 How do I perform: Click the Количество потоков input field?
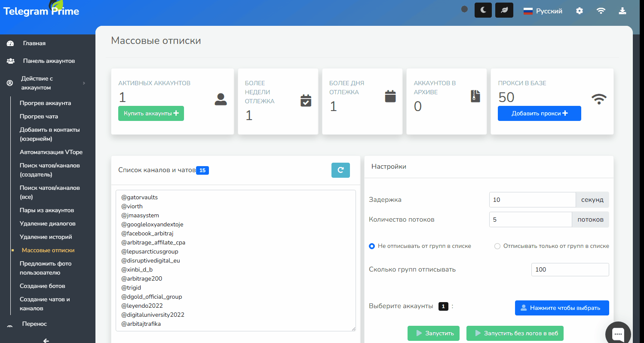coord(531,219)
